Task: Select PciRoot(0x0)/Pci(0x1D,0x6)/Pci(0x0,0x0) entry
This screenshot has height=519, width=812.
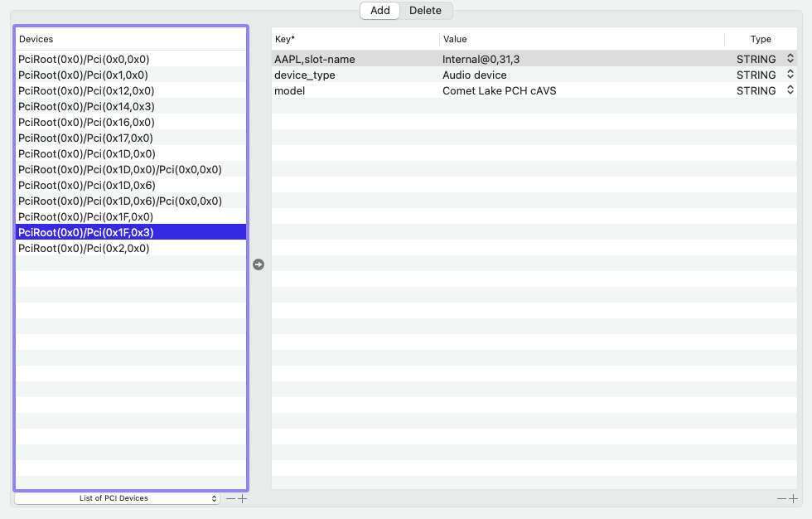Action: tap(120, 201)
